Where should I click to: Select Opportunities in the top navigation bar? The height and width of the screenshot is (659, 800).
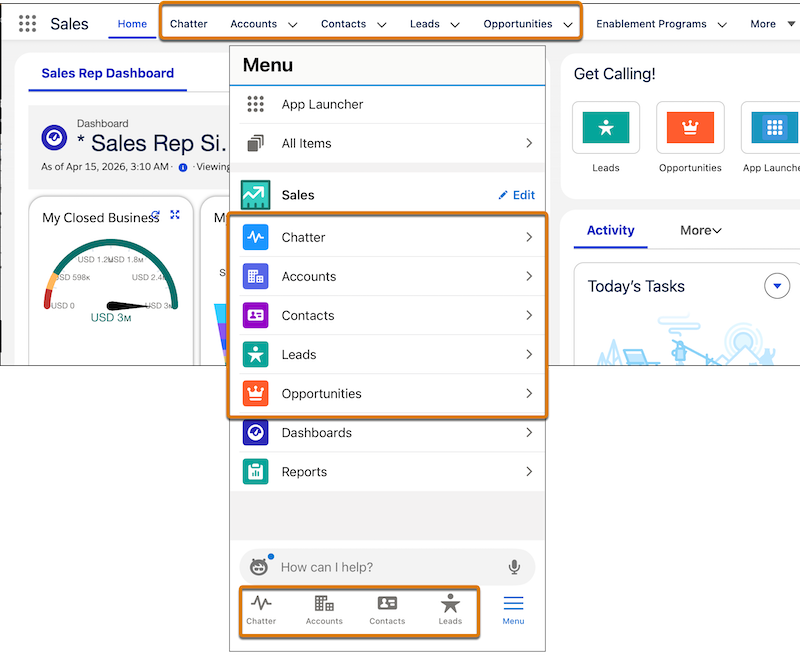(x=517, y=24)
